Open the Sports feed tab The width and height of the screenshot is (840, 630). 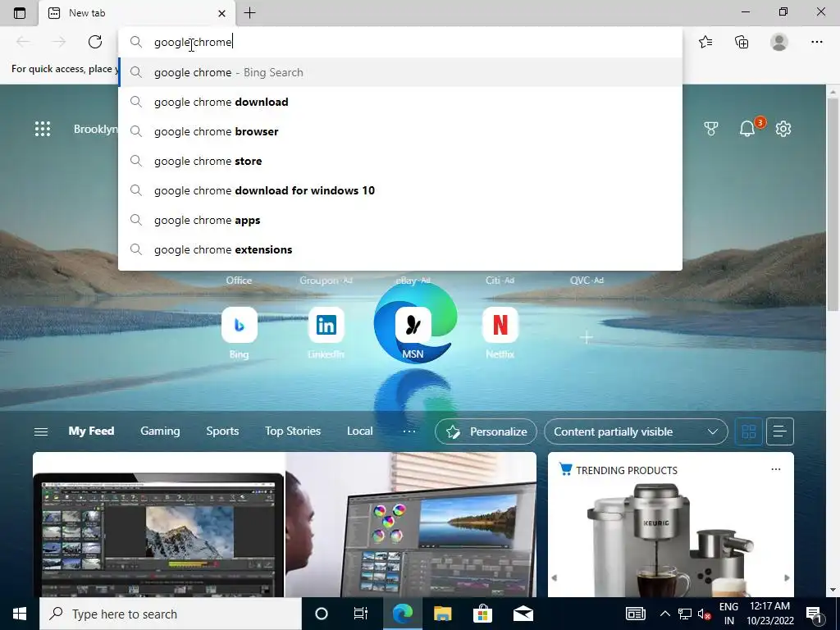coord(222,431)
